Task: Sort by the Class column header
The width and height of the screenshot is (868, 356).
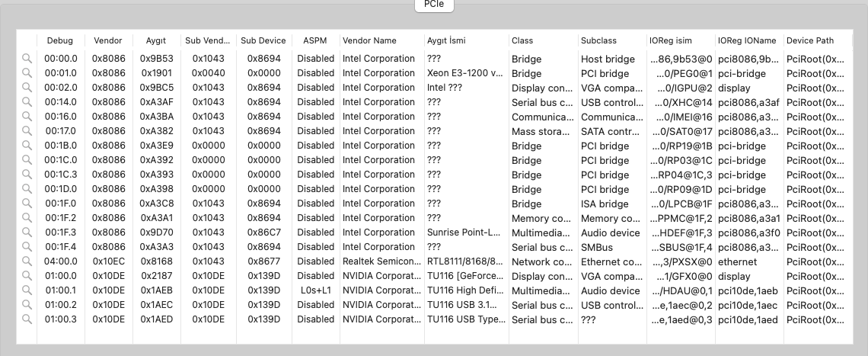Action: pos(522,40)
